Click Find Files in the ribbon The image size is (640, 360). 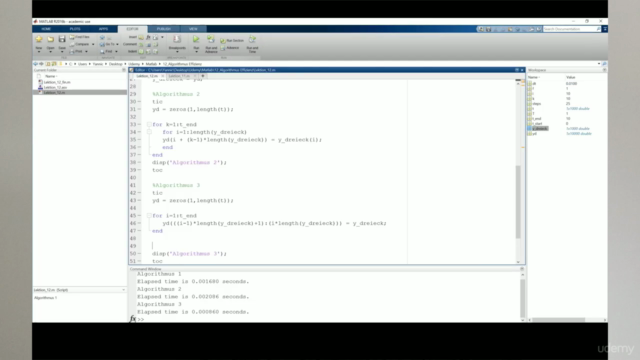coord(80,37)
